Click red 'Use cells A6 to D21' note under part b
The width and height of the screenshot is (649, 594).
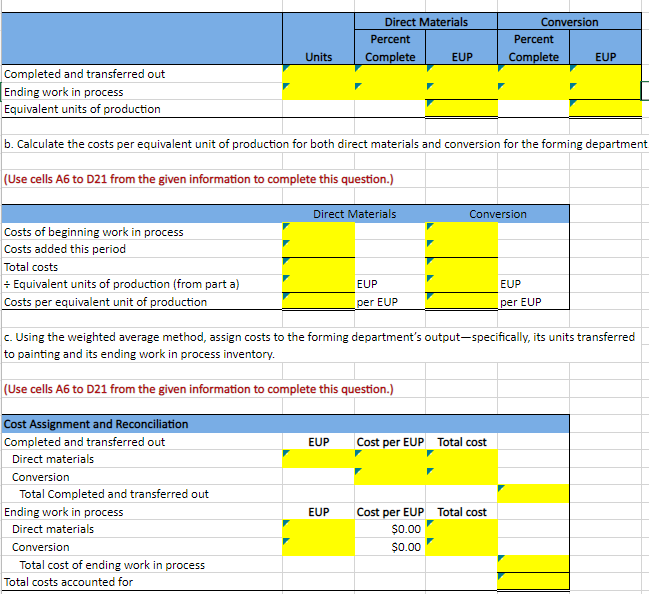click(199, 179)
